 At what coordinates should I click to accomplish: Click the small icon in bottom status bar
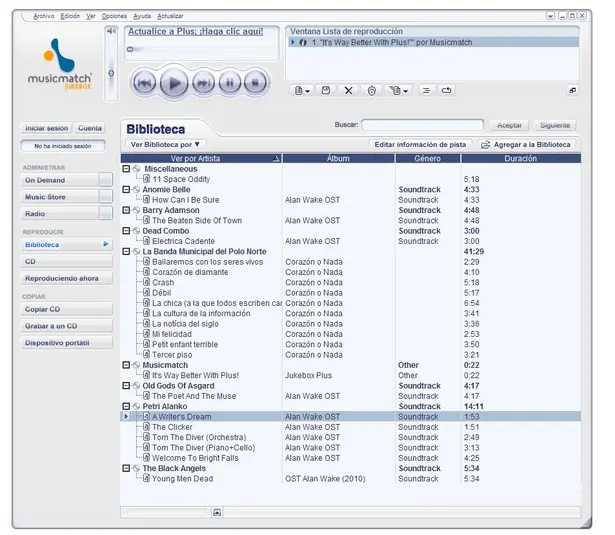[x=217, y=512]
